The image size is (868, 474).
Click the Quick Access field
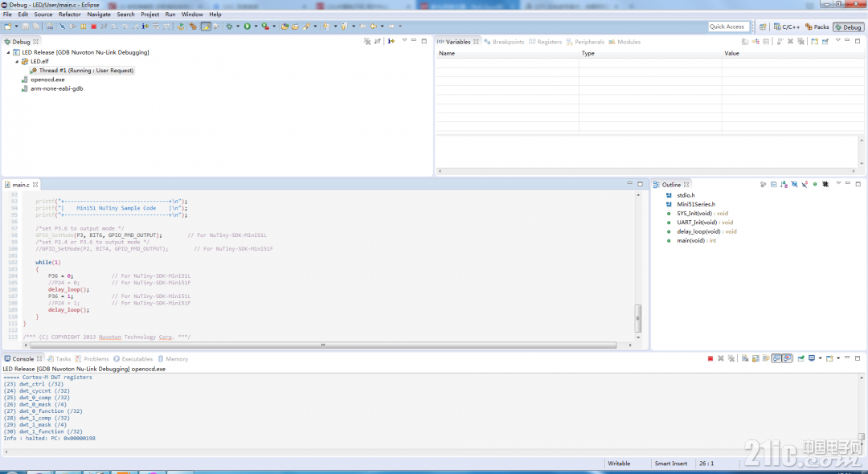coord(728,27)
